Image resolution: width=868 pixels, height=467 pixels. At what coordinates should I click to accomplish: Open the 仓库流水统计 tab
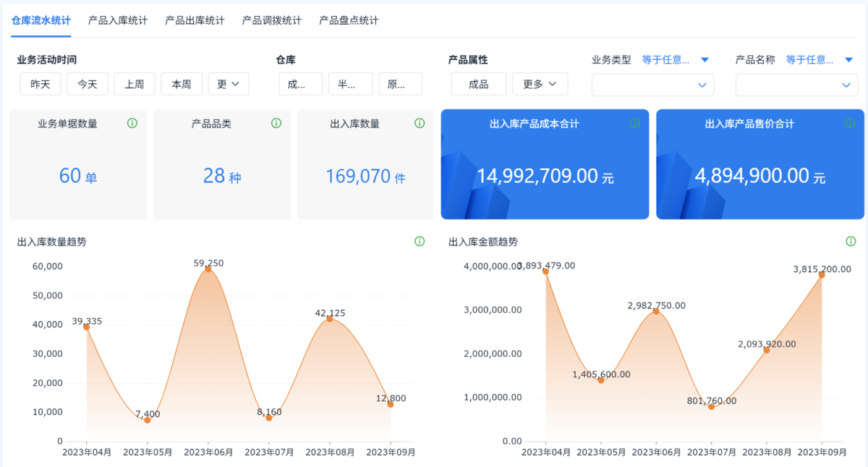tap(41, 20)
